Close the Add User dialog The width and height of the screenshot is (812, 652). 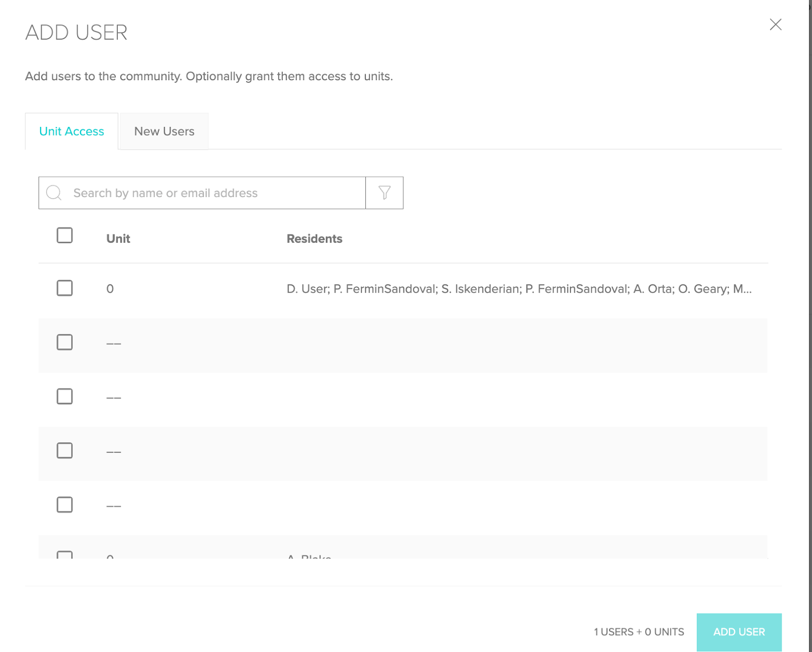(x=775, y=24)
